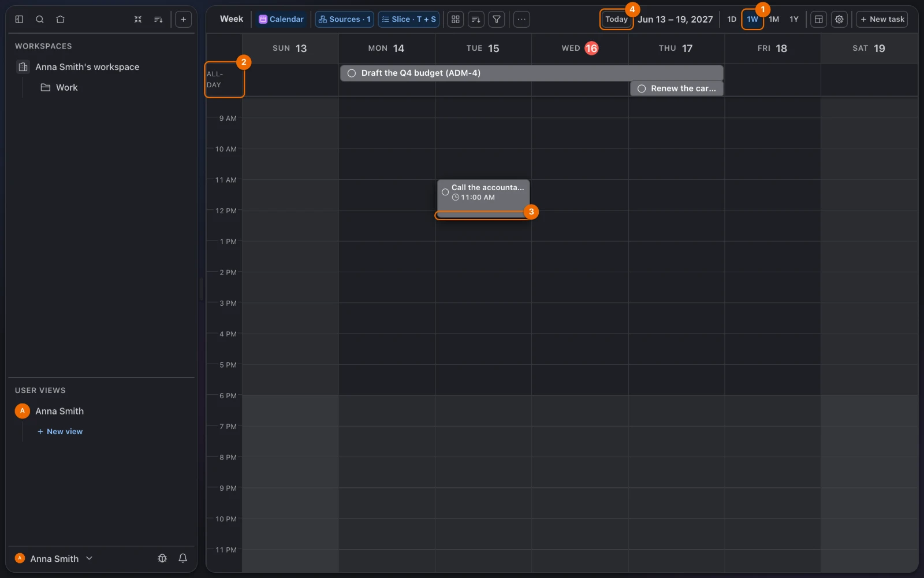Go to home via the house icon
The image size is (924, 578).
60,19
